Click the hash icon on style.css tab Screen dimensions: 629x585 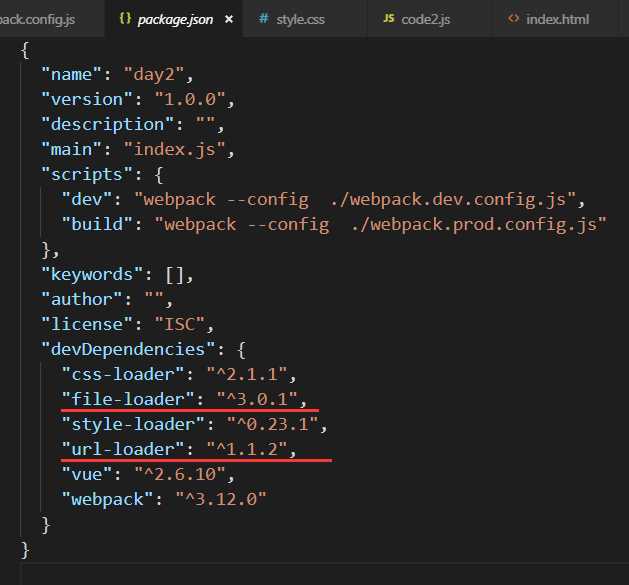pyautogui.click(x=263, y=19)
